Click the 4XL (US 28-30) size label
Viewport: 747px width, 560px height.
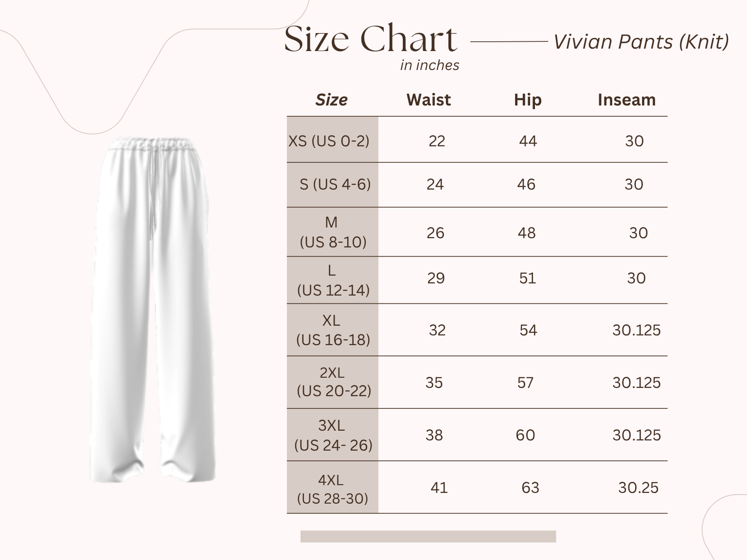[332, 489]
